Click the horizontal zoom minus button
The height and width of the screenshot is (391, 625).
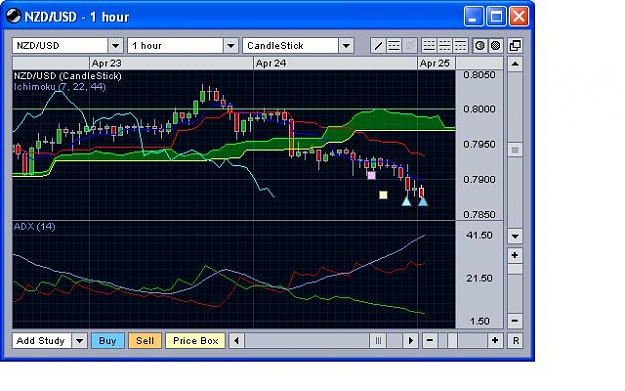[430, 341]
